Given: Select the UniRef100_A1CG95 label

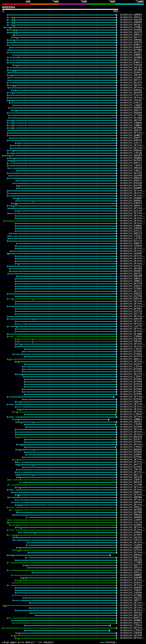Looking at the screenshot, I should pos(131,635).
